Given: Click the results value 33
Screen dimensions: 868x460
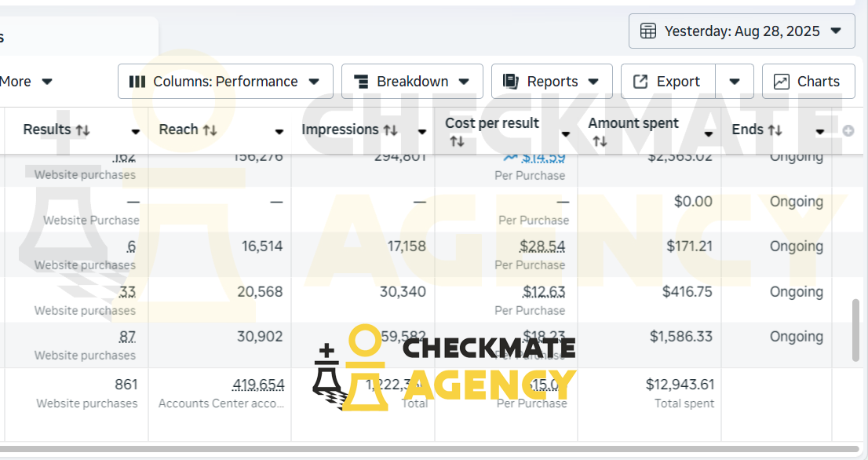Looking at the screenshot, I should 127,292.
